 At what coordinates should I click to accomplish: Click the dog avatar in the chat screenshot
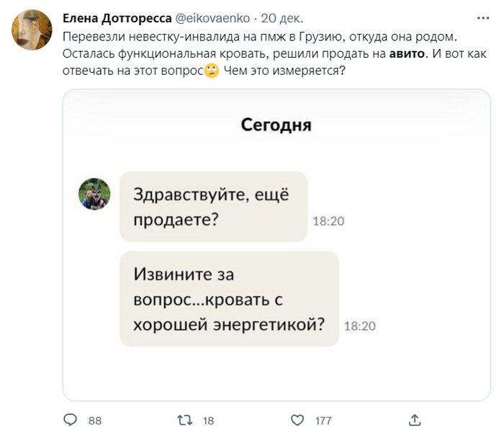94,194
